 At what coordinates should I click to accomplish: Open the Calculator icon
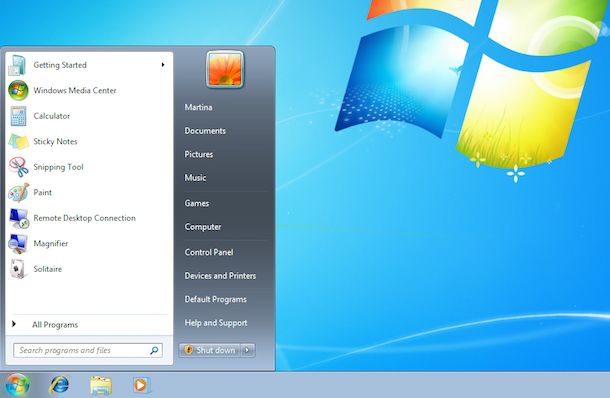pyautogui.click(x=18, y=116)
